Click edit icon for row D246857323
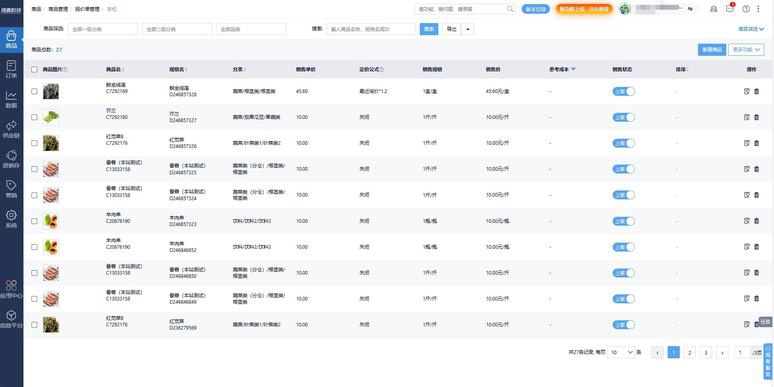Screen dimensions: 774x387 coord(746,221)
